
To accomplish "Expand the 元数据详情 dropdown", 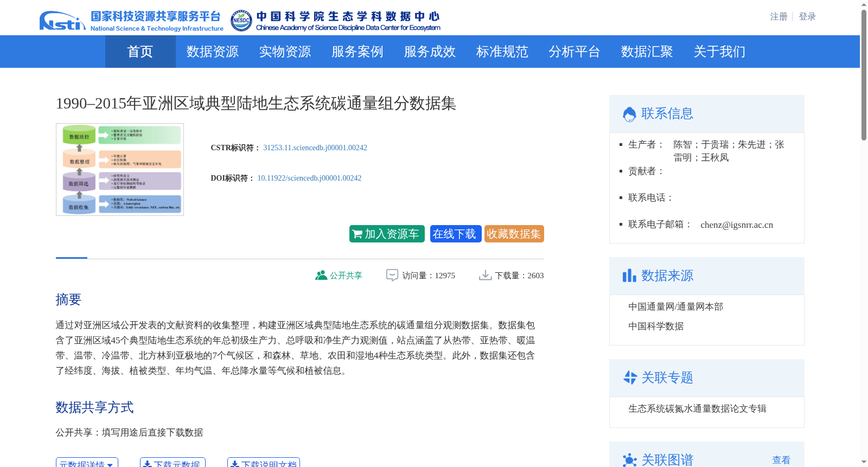I will tap(87, 463).
